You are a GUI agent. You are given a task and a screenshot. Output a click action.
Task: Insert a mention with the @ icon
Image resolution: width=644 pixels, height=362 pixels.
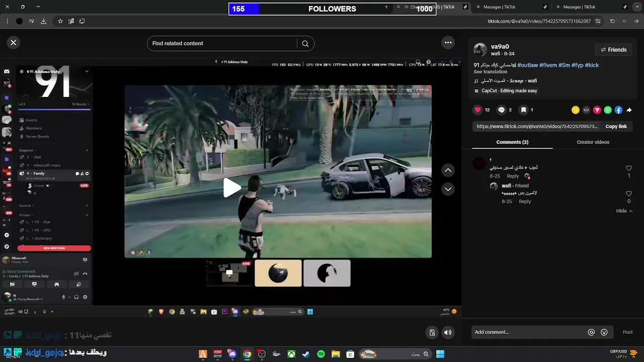pos(591,332)
